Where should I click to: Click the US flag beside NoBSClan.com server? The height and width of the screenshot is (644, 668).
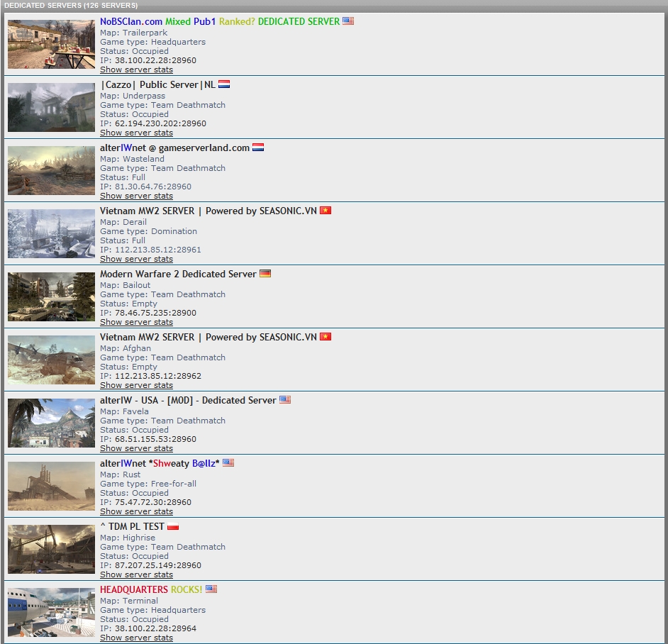(348, 21)
